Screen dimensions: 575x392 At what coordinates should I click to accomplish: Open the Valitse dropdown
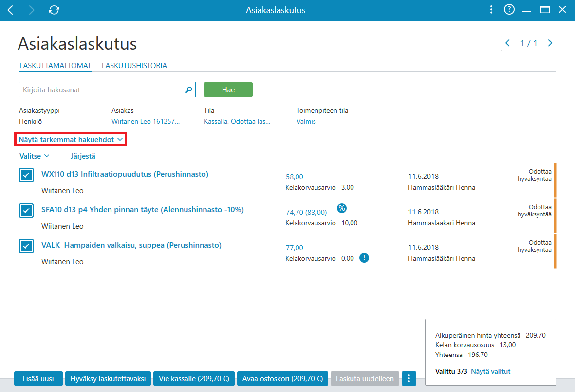click(x=34, y=156)
